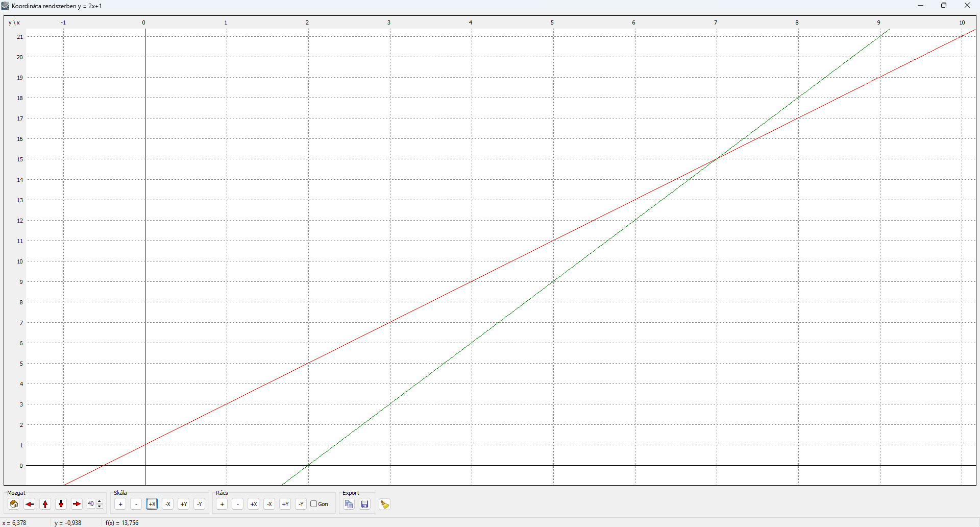Image resolution: width=980 pixels, height=527 pixels.
Task: Click the intersection point of the red and green lines
Action: 717,159
